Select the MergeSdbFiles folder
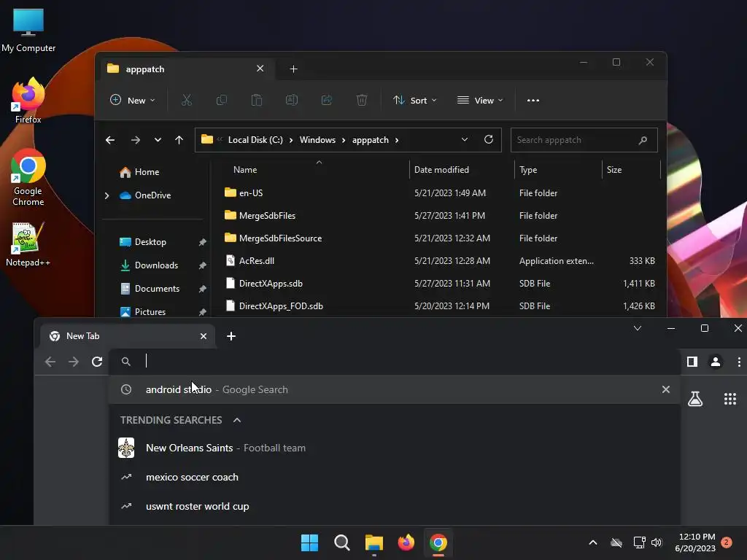 click(x=267, y=216)
